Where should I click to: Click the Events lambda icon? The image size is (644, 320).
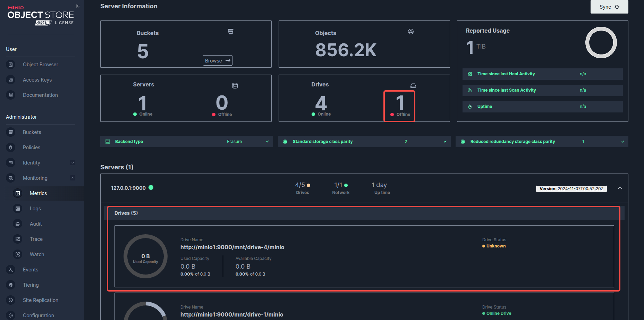click(x=11, y=270)
